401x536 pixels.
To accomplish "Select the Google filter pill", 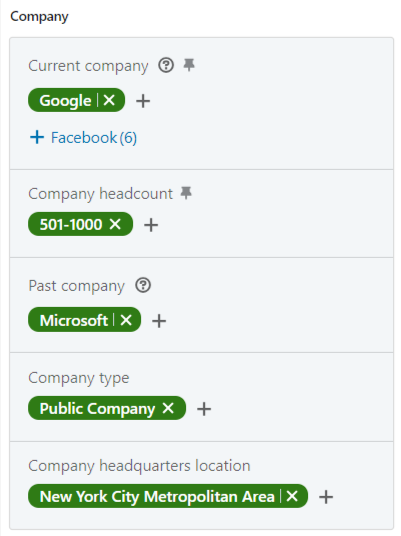I will [65, 100].
